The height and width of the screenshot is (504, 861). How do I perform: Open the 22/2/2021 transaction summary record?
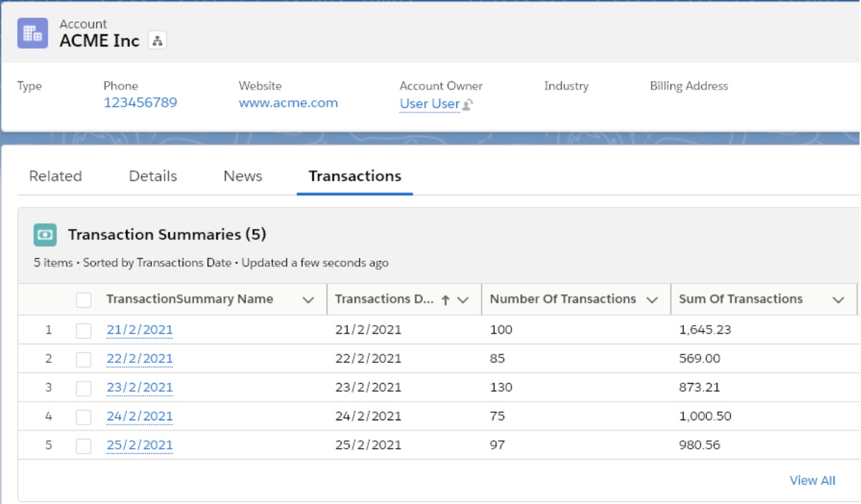[x=140, y=359]
